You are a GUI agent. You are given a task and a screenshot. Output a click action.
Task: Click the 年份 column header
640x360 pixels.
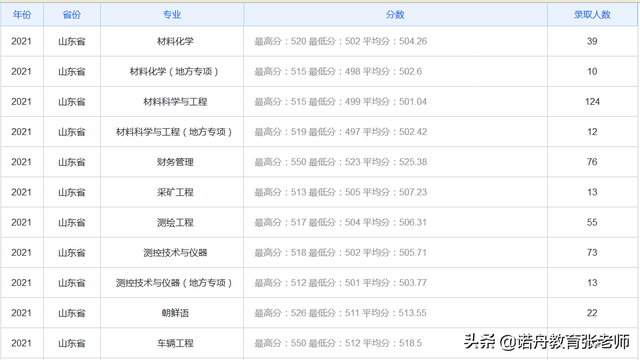[x=22, y=15]
